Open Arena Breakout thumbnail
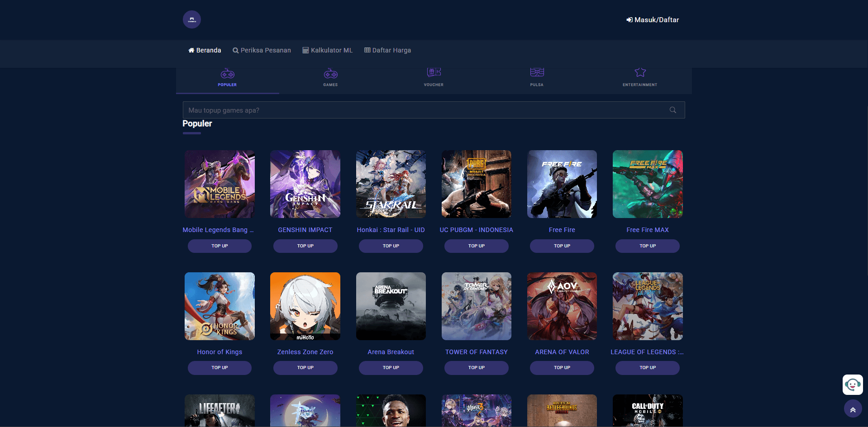This screenshot has width=868, height=427. tap(391, 306)
